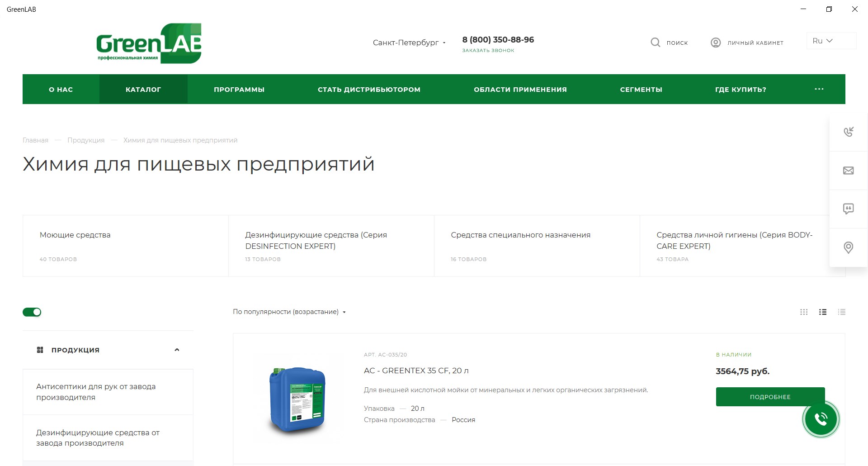This screenshot has height=466, width=868.
Task: Collapse the Продукция sidebar section
Action: click(x=177, y=350)
